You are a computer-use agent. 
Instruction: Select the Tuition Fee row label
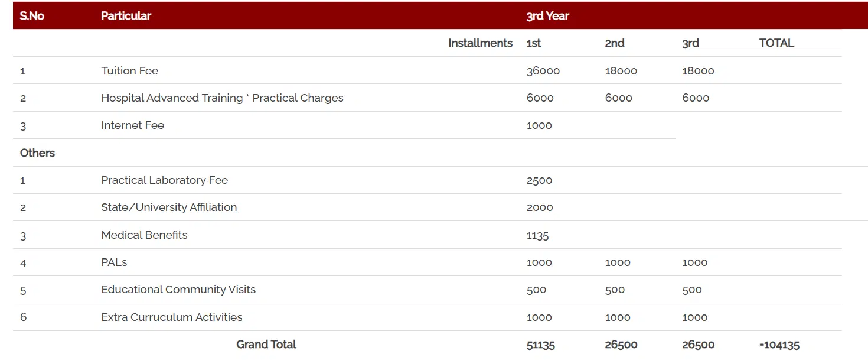click(x=130, y=71)
